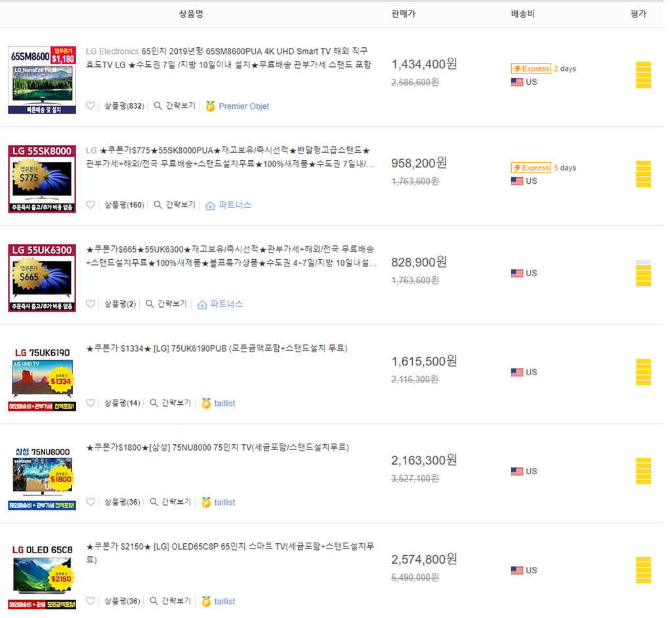Click US flag in OLED65C8P row
Image resolution: width=672 pixels, height=618 pixels.
[x=517, y=570]
